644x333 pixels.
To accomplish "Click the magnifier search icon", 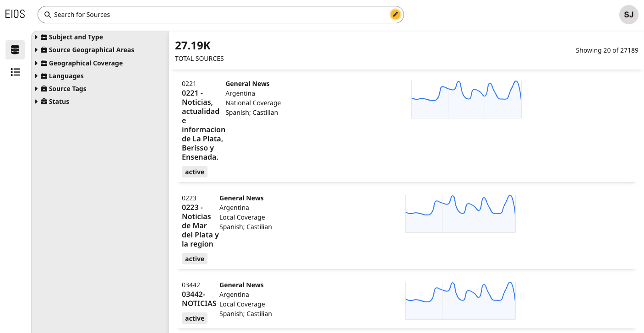I will 47,15.
